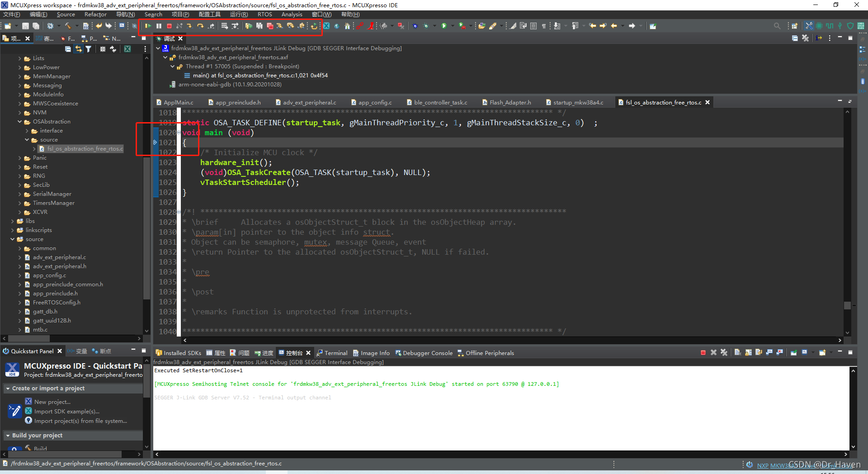This screenshot has height=474, width=868.
Task: Click the green Run launch icon
Action: (443, 26)
